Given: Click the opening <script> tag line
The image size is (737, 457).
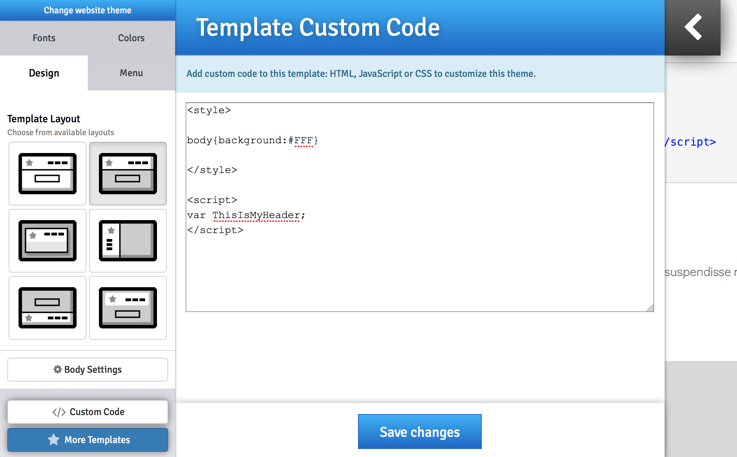Looking at the screenshot, I should pos(212,200).
